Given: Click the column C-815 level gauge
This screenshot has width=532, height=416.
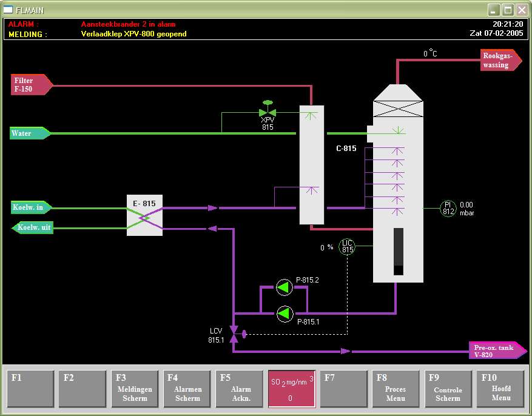Looking at the screenshot, I should (398, 251).
